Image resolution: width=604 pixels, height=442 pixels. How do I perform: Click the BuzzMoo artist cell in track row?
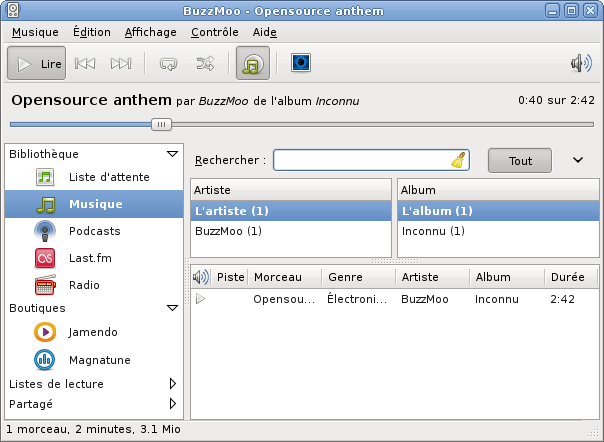point(425,299)
